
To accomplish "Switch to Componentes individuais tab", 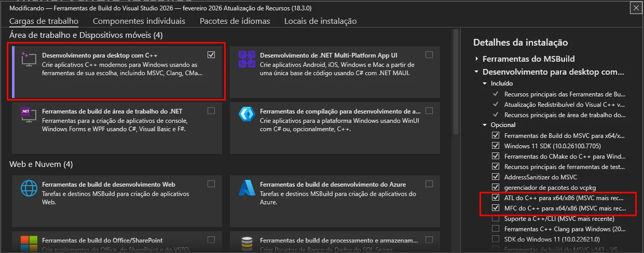I will tap(139, 21).
